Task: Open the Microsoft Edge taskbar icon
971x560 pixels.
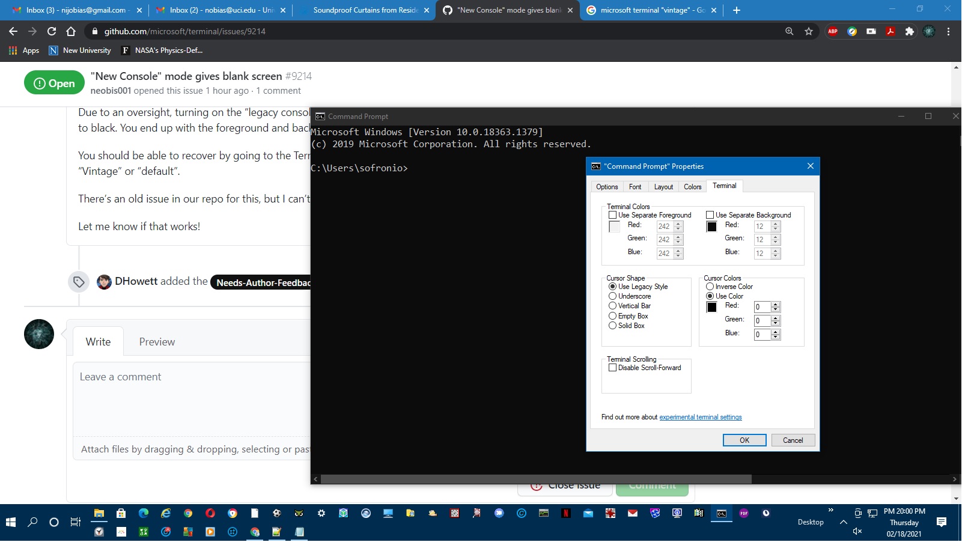Action: [144, 513]
